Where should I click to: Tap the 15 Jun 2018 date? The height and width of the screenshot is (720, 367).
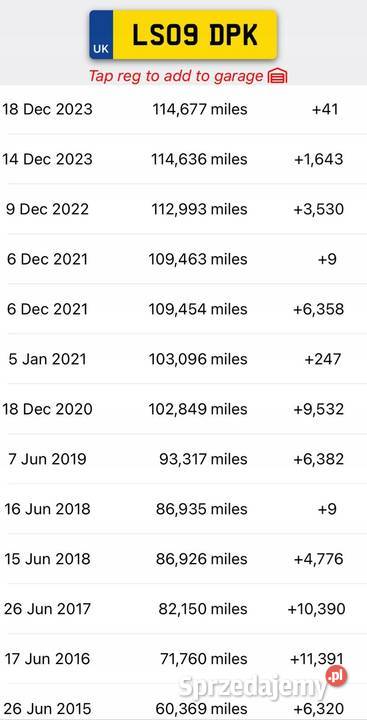47,559
